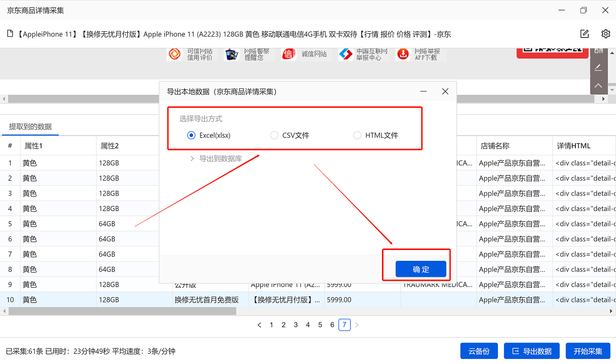Image resolution: width=616 pixels, height=364 pixels.
Task: Click the detail HTML cell in row 2
Action: pos(584,178)
